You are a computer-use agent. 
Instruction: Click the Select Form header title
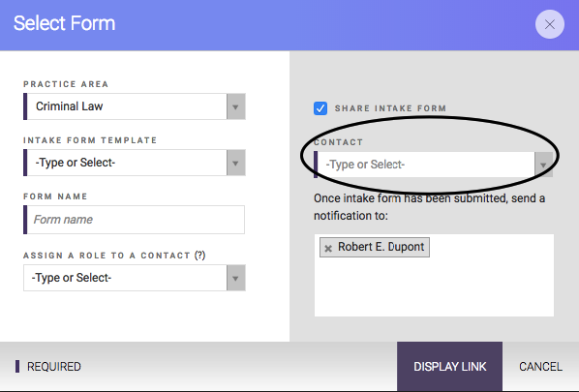(x=64, y=23)
